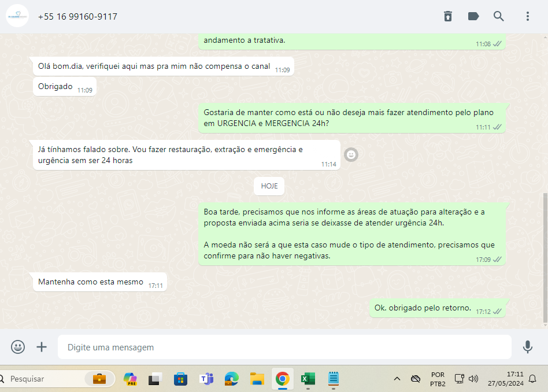
Task: Open contact info for +55 16 99160-9117
Action: click(x=77, y=17)
